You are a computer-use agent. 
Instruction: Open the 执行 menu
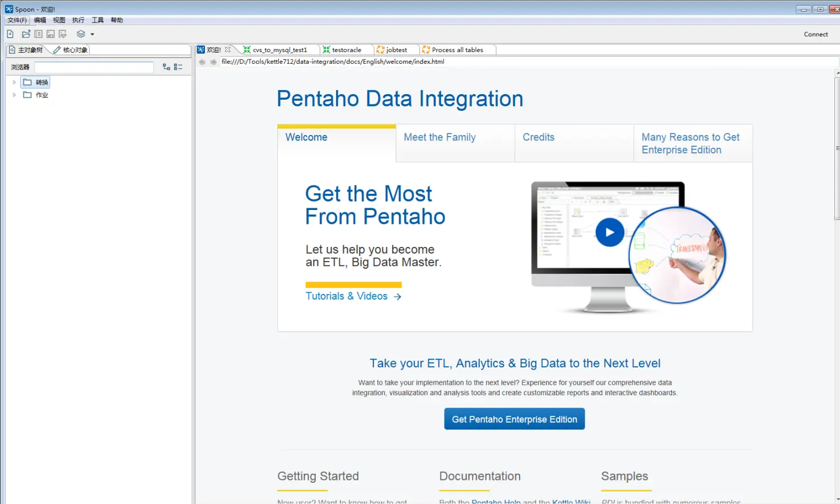coord(78,20)
